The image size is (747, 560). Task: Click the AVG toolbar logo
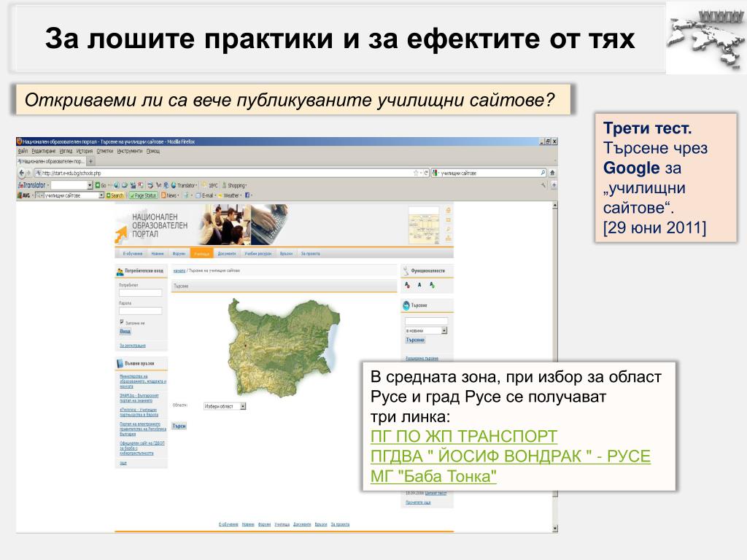pyautogui.click(x=23, y=195)
